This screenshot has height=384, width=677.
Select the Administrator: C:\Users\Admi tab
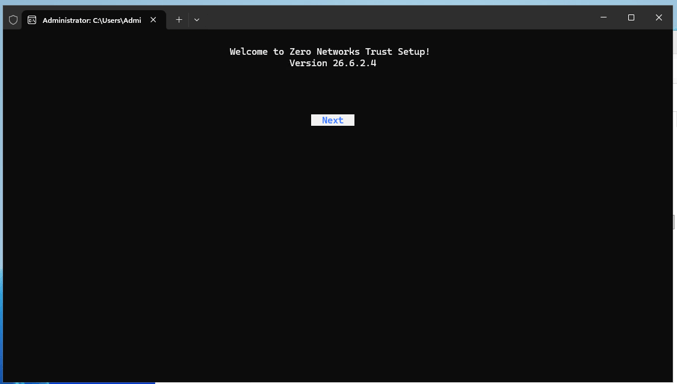pyautogui.click(x=94, y=20)
